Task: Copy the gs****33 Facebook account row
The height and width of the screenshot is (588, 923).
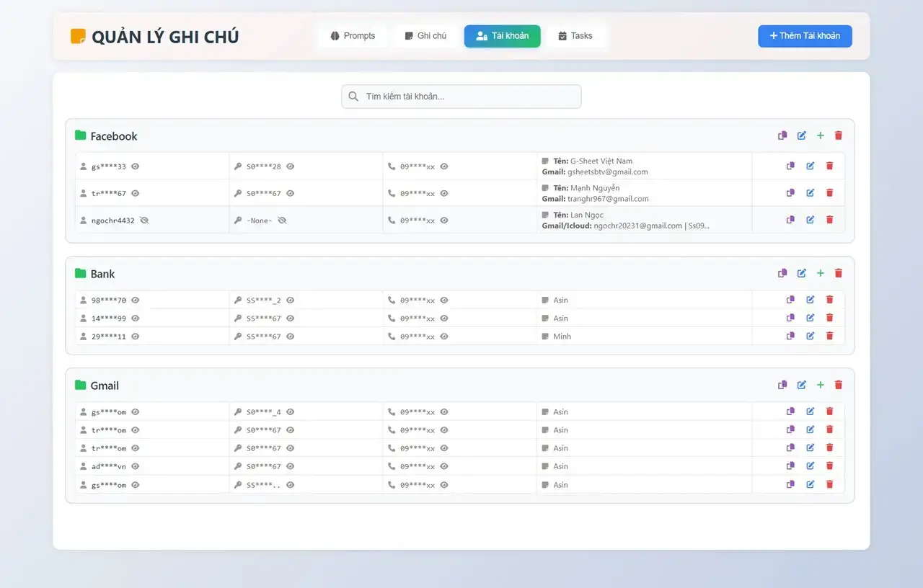Action: (790, 166)
